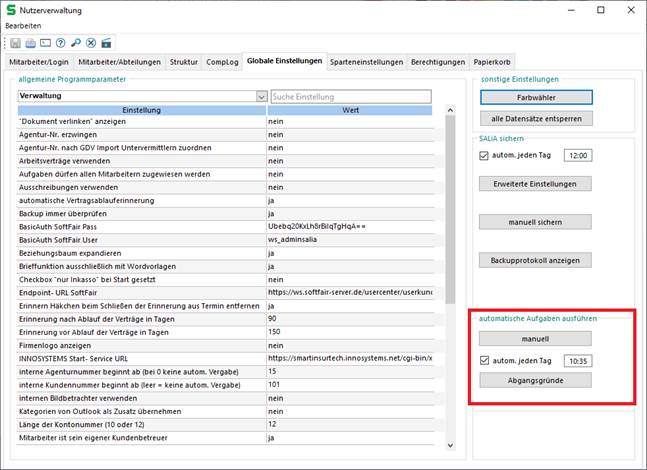
Task: Open the Bearbeiten menu
Action: tap(23, 25)
